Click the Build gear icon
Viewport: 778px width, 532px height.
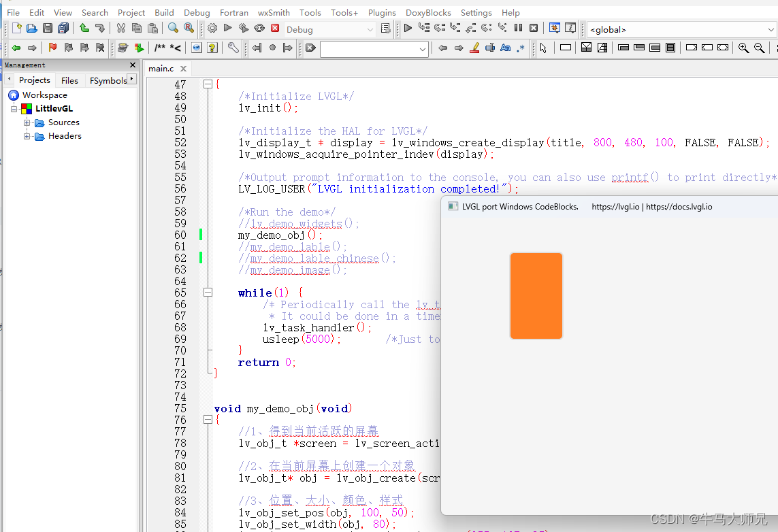point(212,29)
